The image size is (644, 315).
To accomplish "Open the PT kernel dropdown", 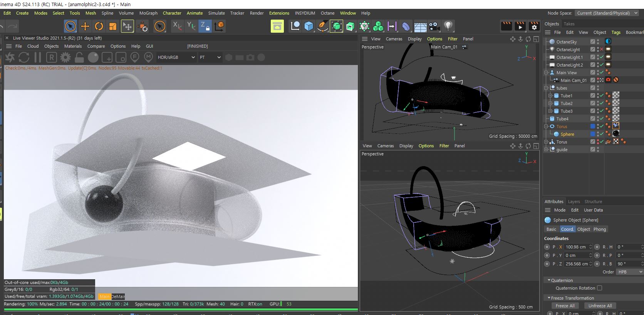I will tap(210, 57).
